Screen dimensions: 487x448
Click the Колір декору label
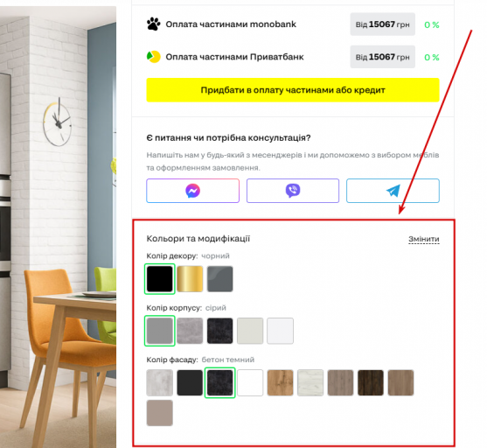172,256
